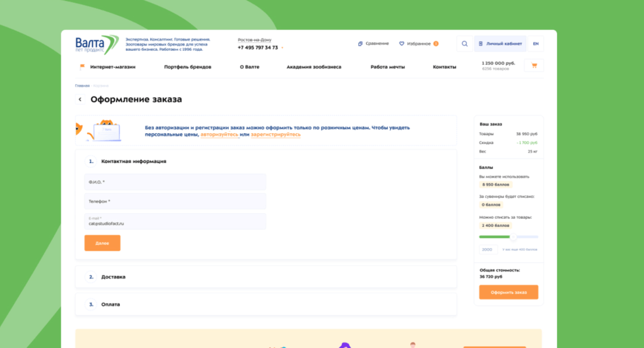This screenshot has width=644, height=348.
Task: Click the 2 400 баллов badge
Action: (x=496, y=225)
